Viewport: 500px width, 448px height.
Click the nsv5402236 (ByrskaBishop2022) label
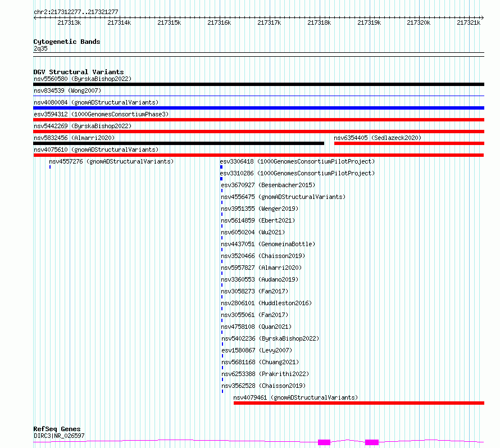pos(270,338)
